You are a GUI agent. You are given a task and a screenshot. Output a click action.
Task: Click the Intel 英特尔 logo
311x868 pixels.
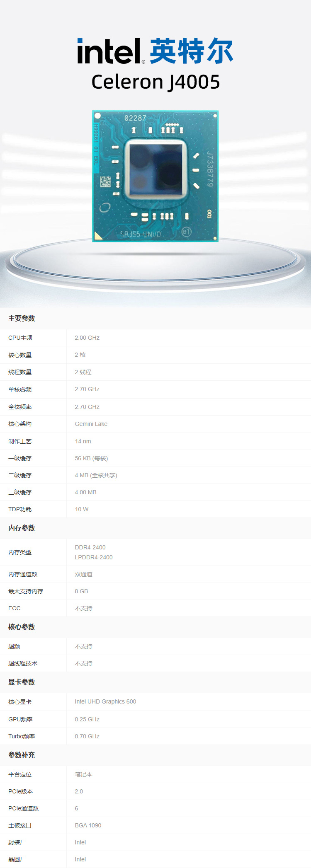155,51
